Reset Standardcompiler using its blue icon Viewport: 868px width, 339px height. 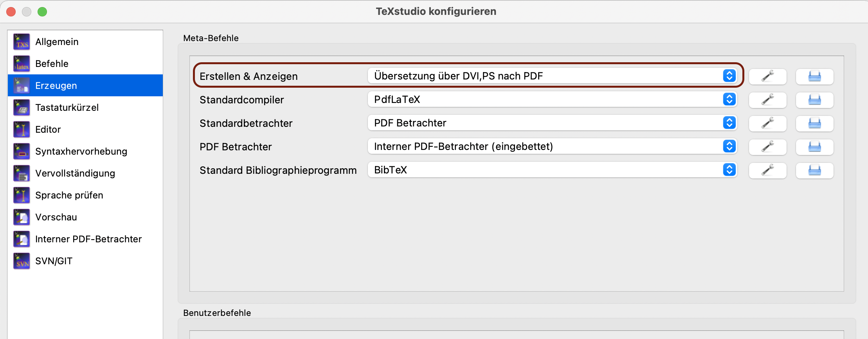pyautogui.click(x=814, y=100)
